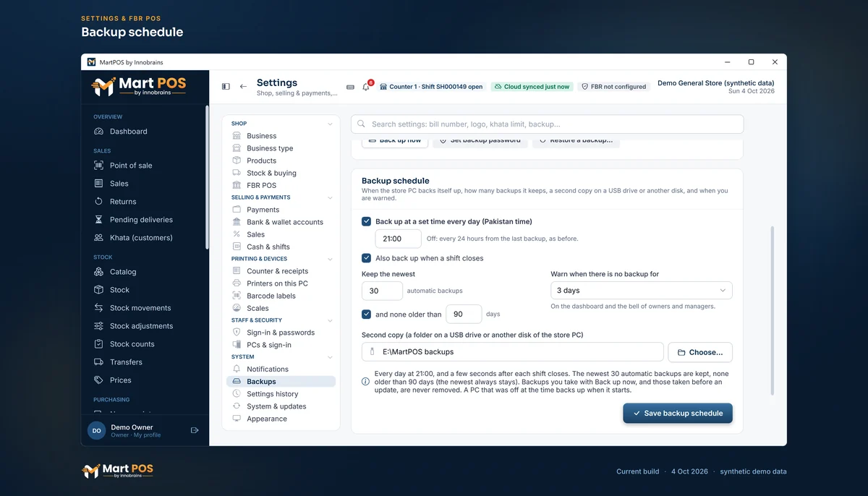Select Stock & buying settings

tap(281, 173)
